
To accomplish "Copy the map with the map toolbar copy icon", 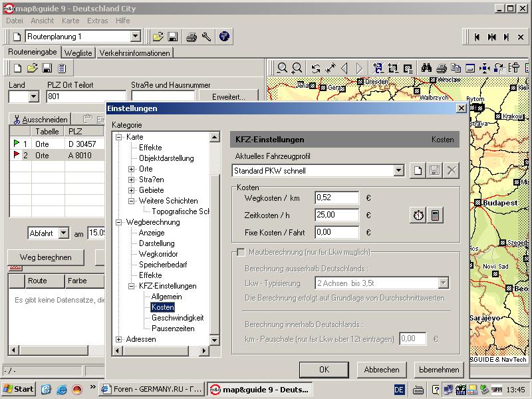I will (456, 68).
